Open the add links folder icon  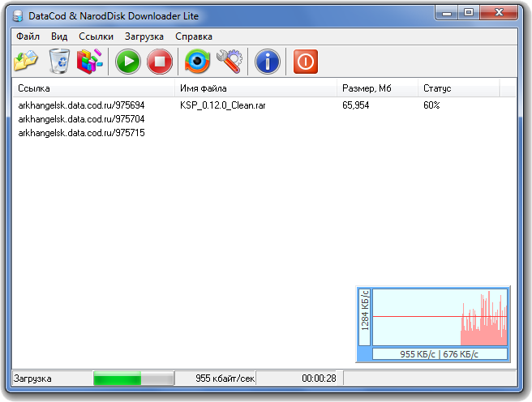[26, 62]
